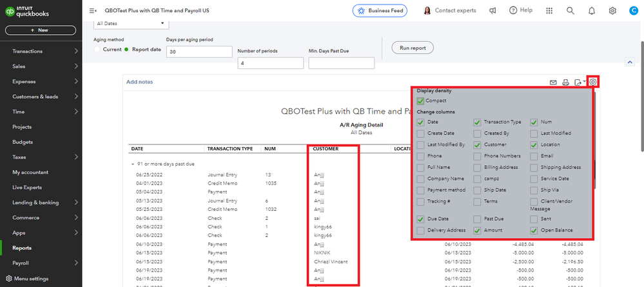Click customer NIKNIK

pyautogui.click(x=322, y=253)
